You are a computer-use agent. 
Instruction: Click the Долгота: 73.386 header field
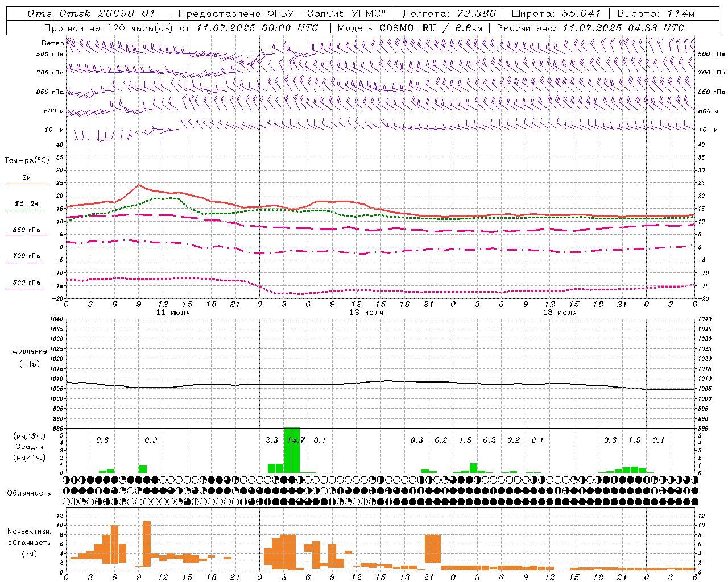[x=449, y=14]
